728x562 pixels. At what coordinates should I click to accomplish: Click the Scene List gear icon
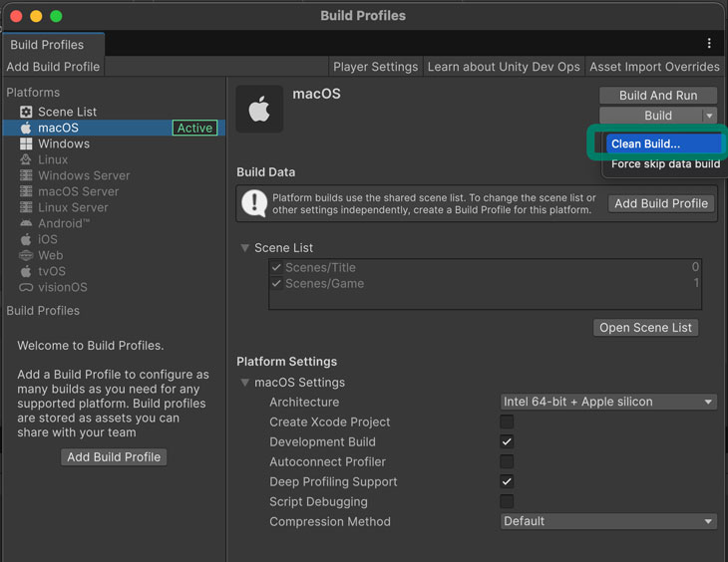click(26, 112)
